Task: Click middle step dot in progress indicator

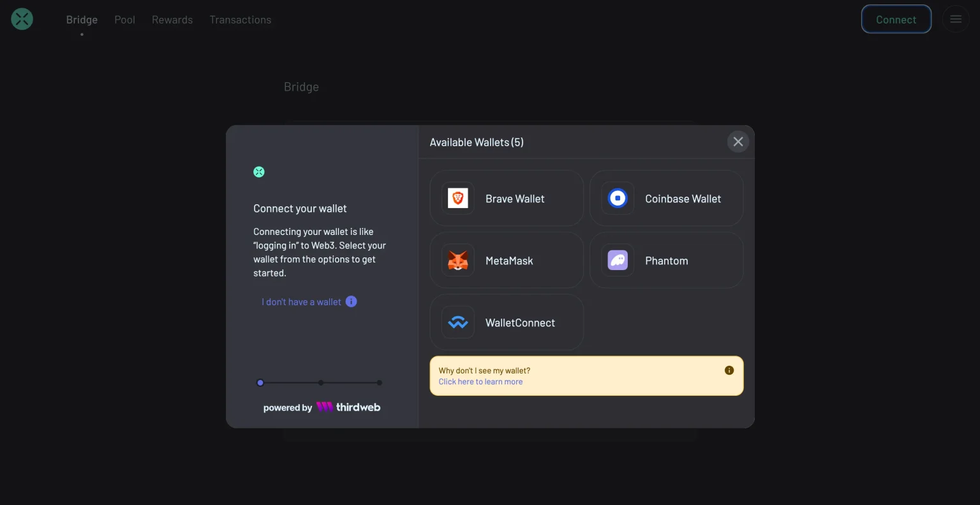Action: click(321, 383)
